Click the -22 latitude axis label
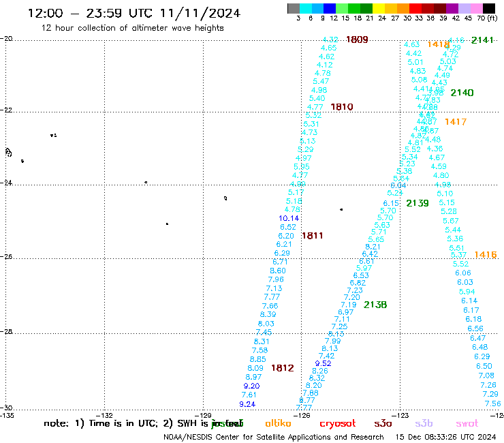 click(6, 110)
